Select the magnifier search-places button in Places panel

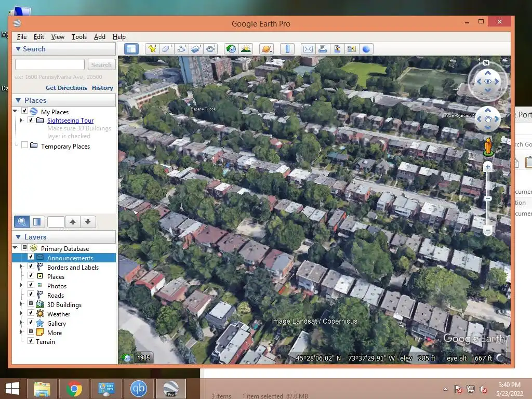(x=21, y=222)
